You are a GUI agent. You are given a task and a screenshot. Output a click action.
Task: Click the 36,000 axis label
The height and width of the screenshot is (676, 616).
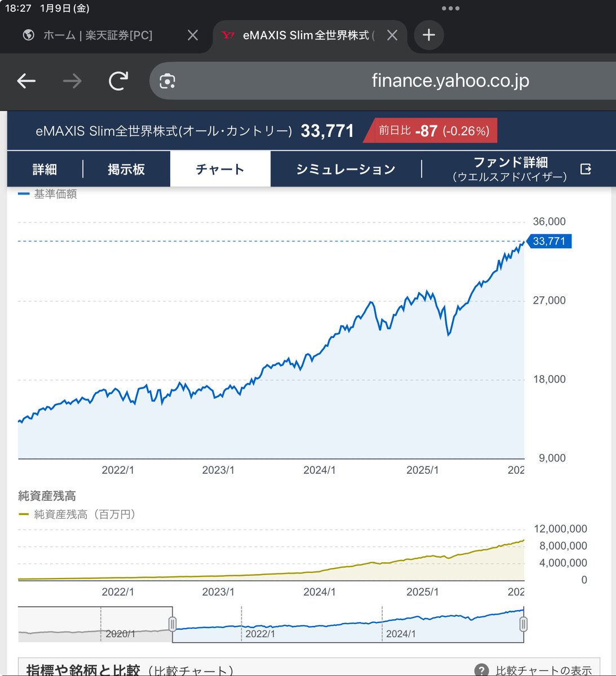549,221
